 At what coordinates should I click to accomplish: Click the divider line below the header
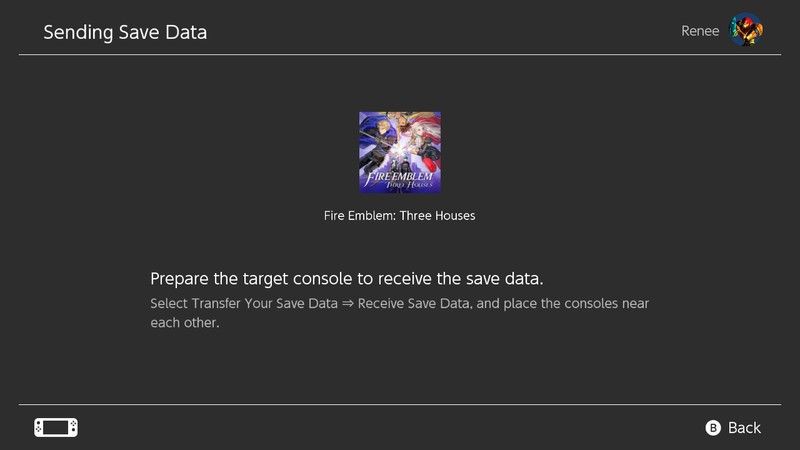click(400, 55)
